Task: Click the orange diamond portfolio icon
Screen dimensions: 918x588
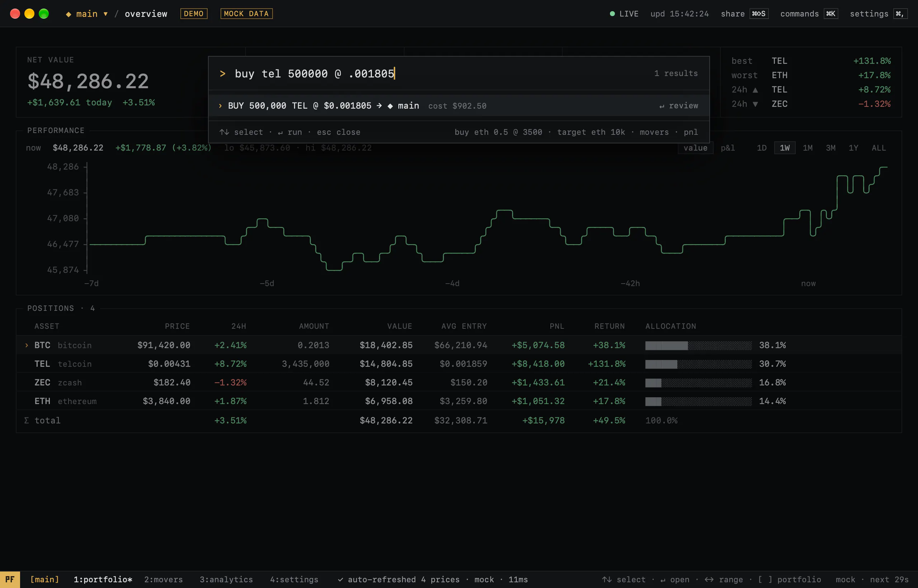Action: (68, 14)
